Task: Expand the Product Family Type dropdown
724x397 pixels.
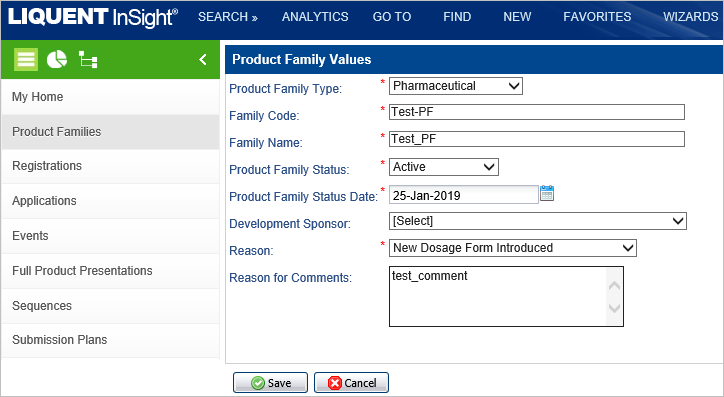Action: coord(456,86)
